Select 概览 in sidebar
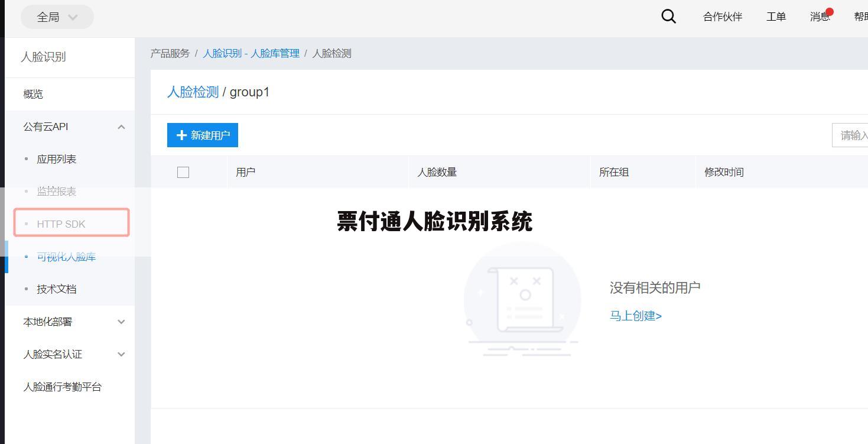 pyautogui.click(x=33, y=94)
